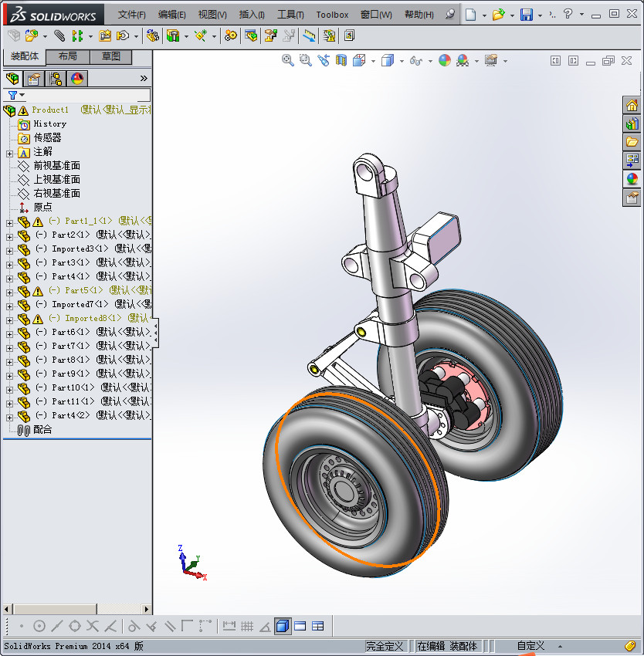644x656 pixels.
Task: Toggle the tangent snap
Action: pos(134,626)
